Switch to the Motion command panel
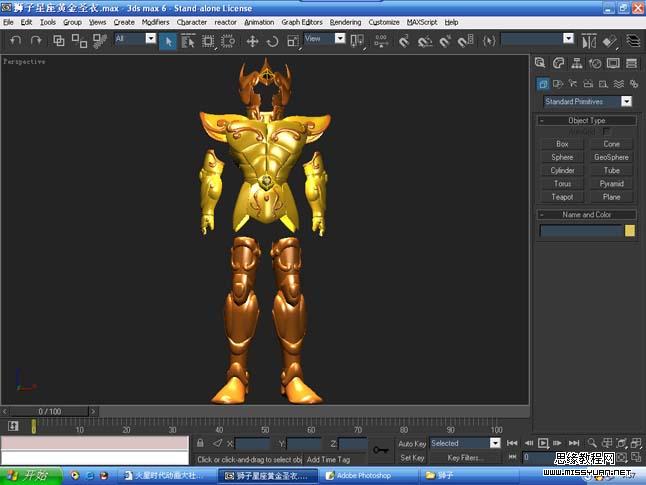The image size is (646, 485). tap(595, 63)
